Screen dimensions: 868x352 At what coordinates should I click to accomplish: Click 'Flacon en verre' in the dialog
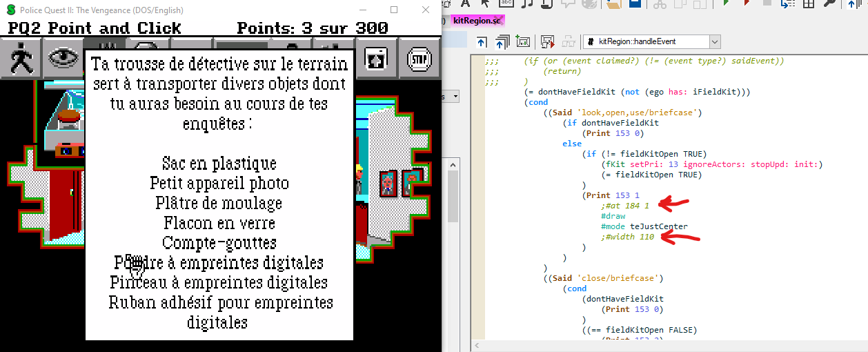point(219,224)
